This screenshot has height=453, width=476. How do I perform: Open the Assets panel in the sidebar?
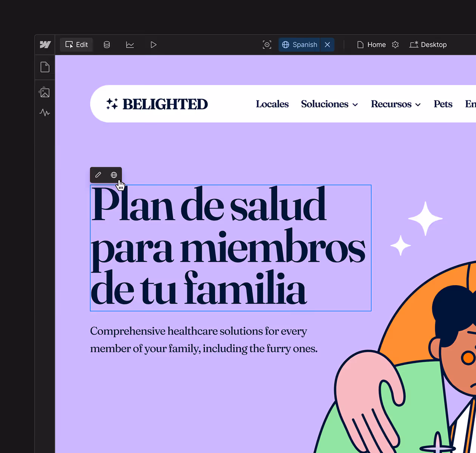[45, 92]
